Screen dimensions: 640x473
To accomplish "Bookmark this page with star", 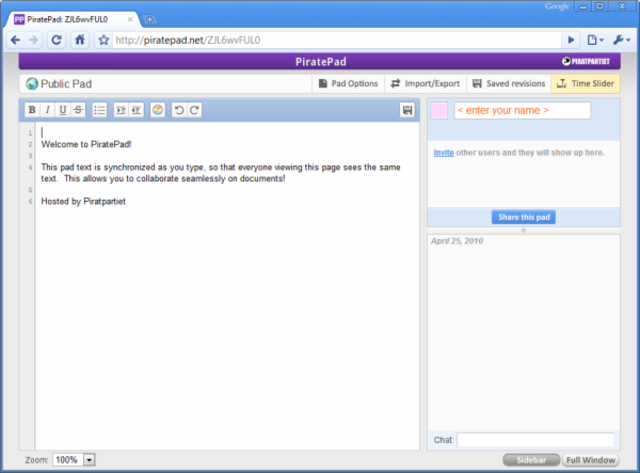I will (104, 40).
